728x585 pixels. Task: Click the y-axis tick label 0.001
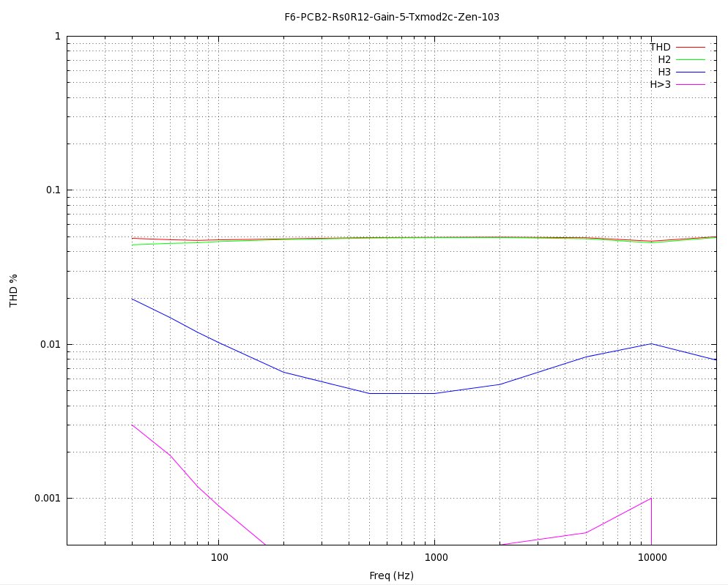click(48, 498)
